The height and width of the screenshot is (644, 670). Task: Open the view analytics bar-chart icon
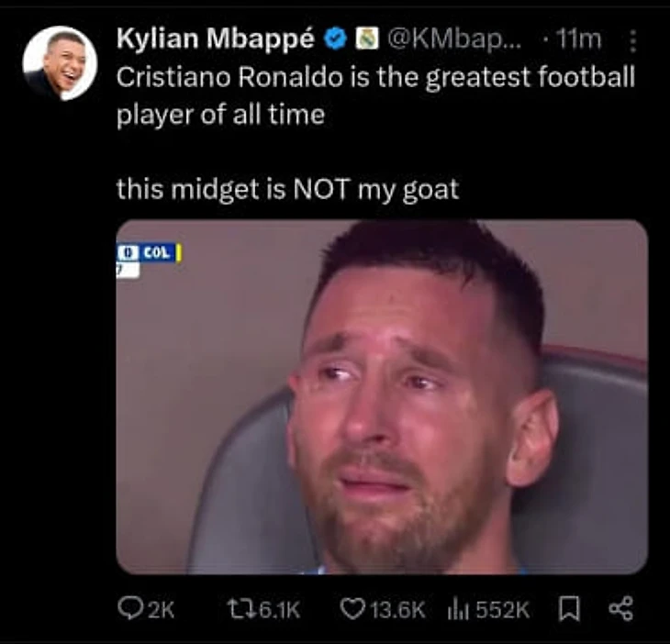coord(457,608)
